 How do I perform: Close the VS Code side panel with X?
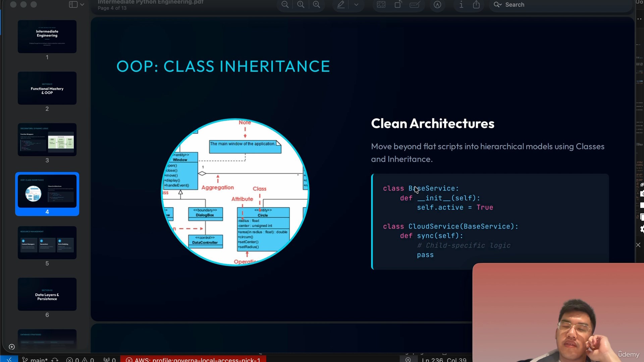(x=638, y=245)
